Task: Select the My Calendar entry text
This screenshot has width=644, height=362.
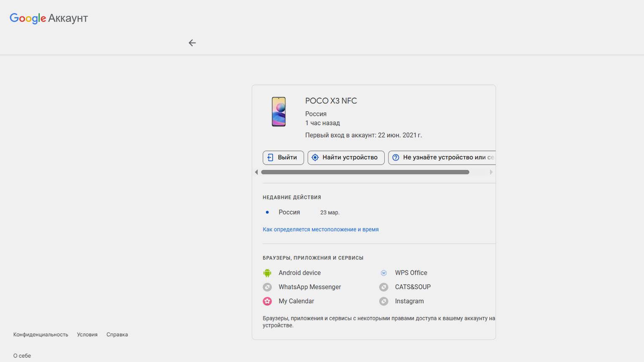Action: point(296,301)
